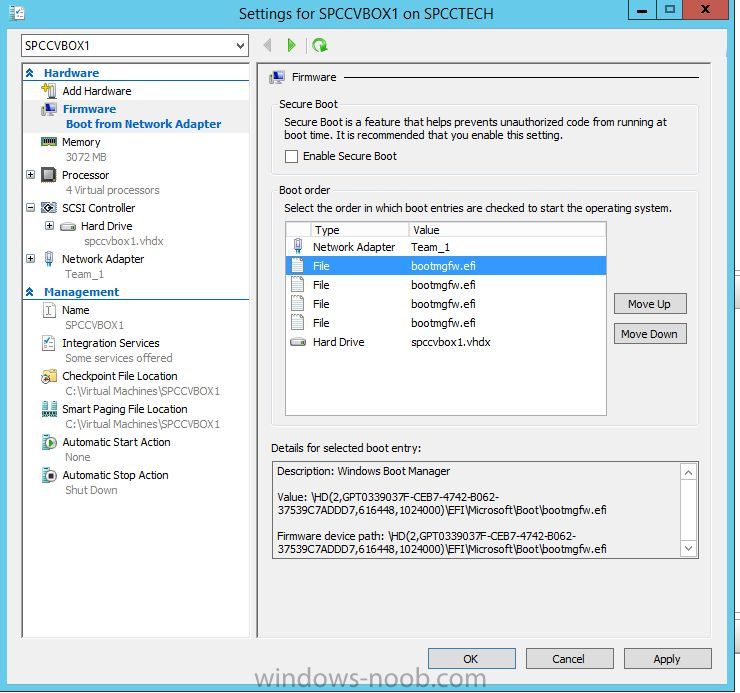Click the green forward arrow icon
Screen dimensions: 740x693
click(291, 45)
